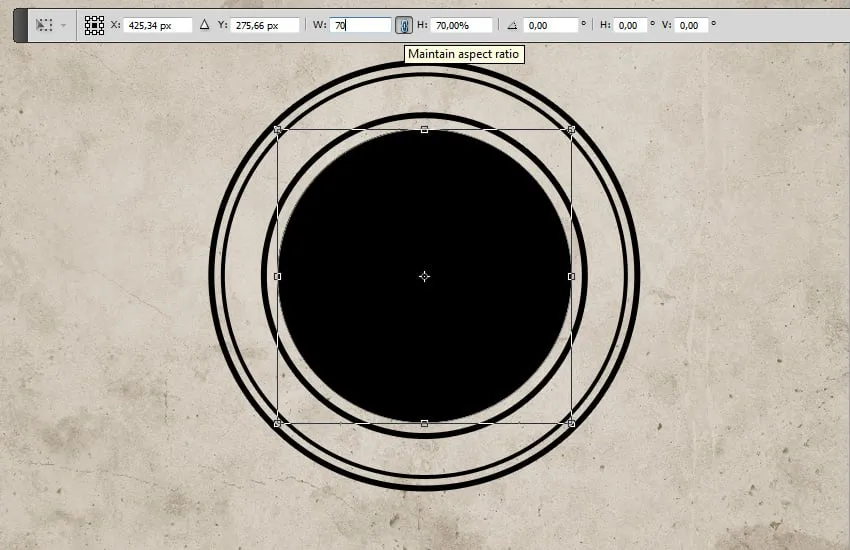Click the reference point location grid
The image size is (850, 550).
coord(94,25)
